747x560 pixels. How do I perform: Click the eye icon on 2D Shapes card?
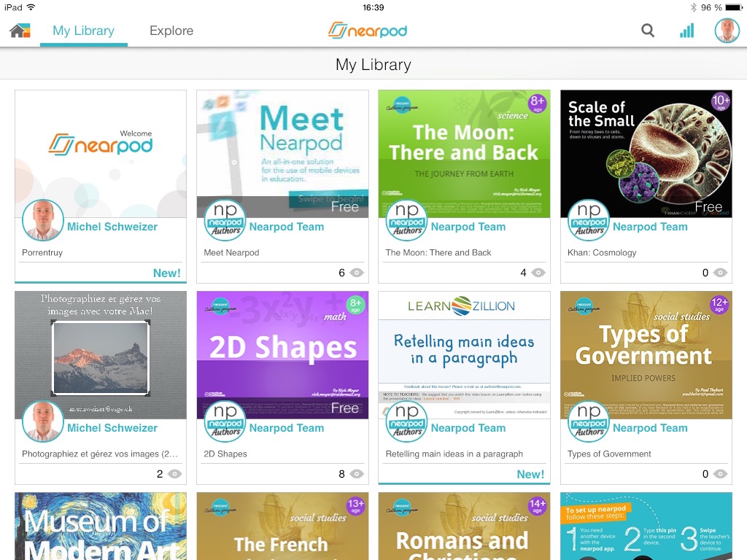[356, 474]
